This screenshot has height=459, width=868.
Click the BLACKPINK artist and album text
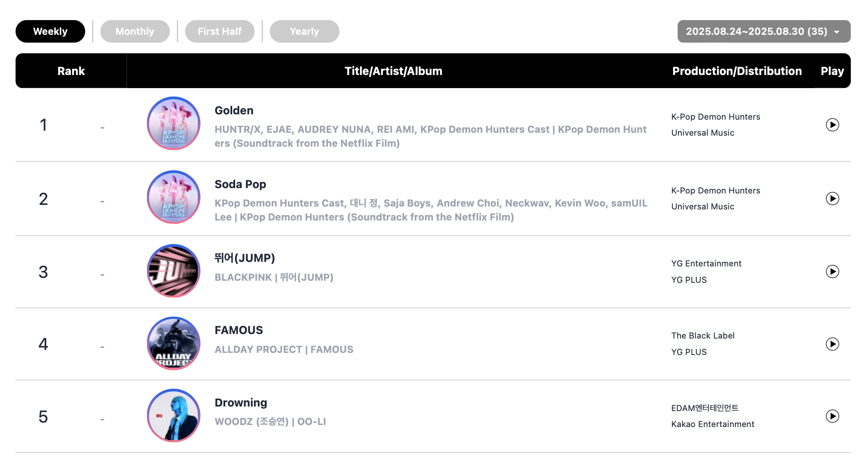click(274, 277)
